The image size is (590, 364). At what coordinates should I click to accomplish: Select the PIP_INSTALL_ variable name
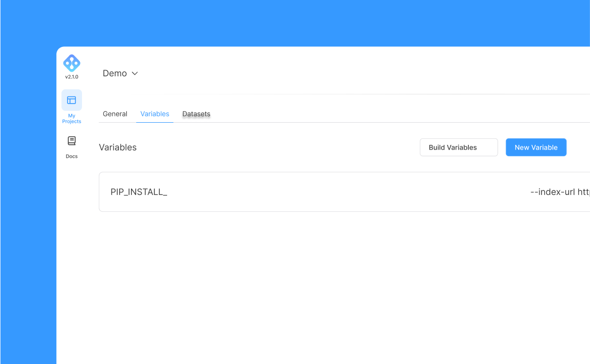(139, 192)
